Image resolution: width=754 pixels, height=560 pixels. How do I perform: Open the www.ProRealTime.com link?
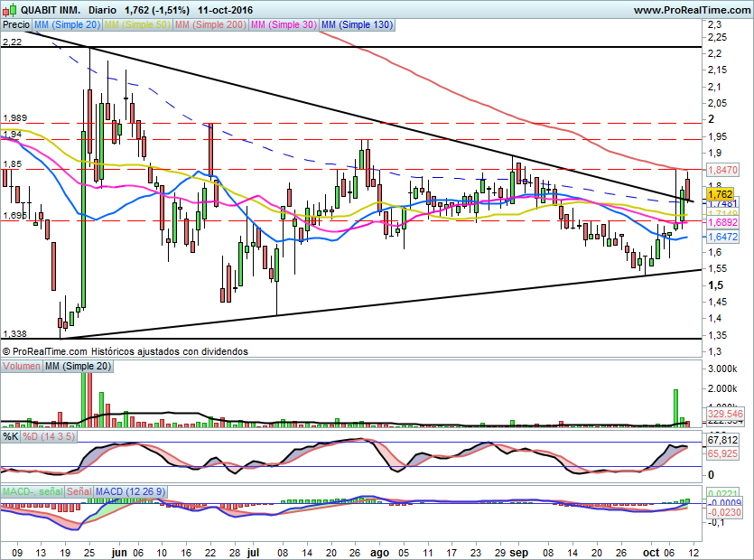(691, 10)
